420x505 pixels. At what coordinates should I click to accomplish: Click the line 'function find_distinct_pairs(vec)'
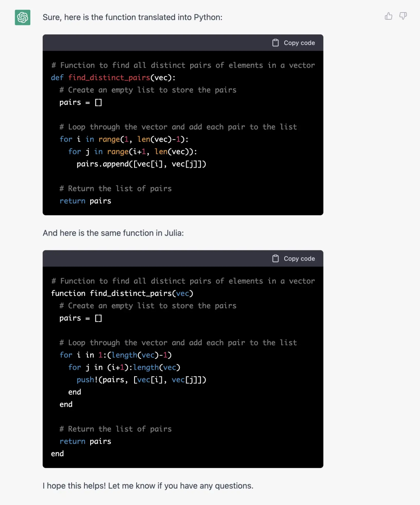coord(122,294)
